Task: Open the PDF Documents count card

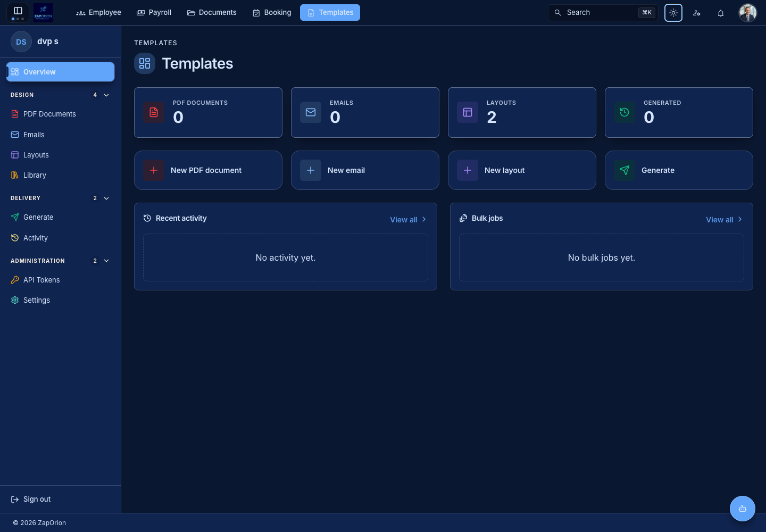Action: point(208,113)
